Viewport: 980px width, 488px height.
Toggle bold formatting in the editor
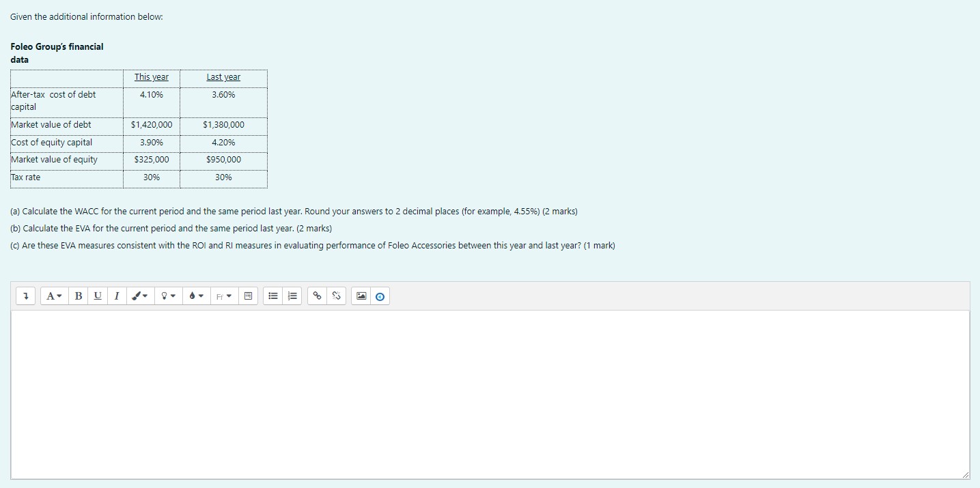pos(79,296)
